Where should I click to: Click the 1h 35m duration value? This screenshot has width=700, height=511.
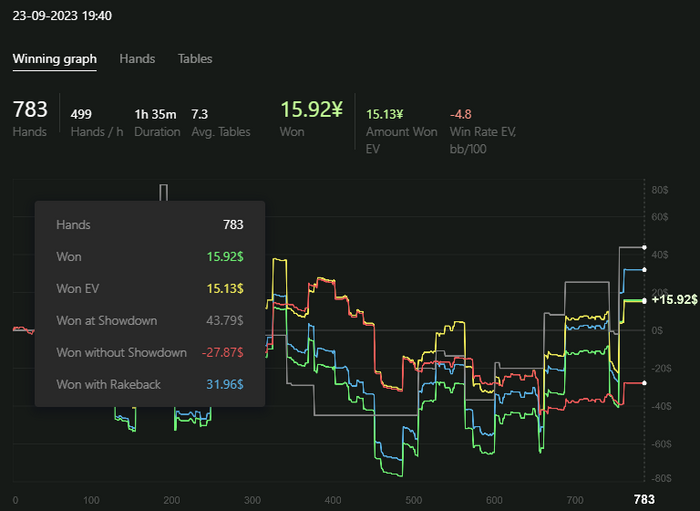(155, 114)
